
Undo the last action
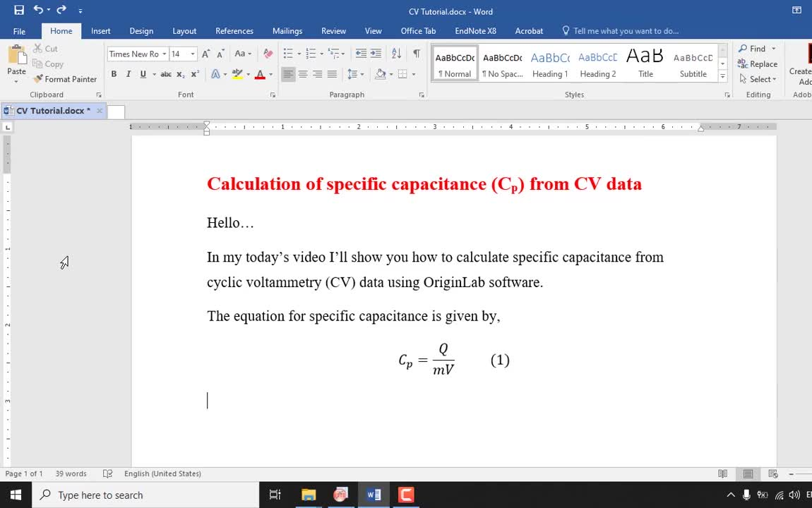(x=38, y=10)
